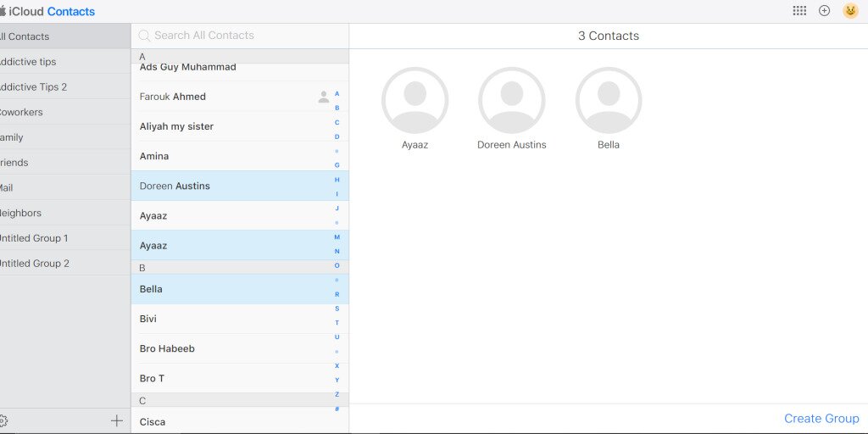Click the Create Group button
The width and height of the screenshot is (868, 434).
[x=821, y=419]
